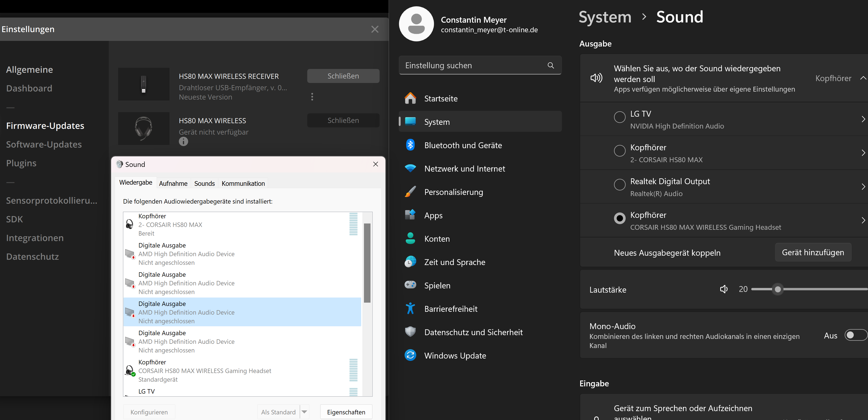Open three-dot menu for wireless receiver
Screen dimensions: 868x420
point(312,97)
